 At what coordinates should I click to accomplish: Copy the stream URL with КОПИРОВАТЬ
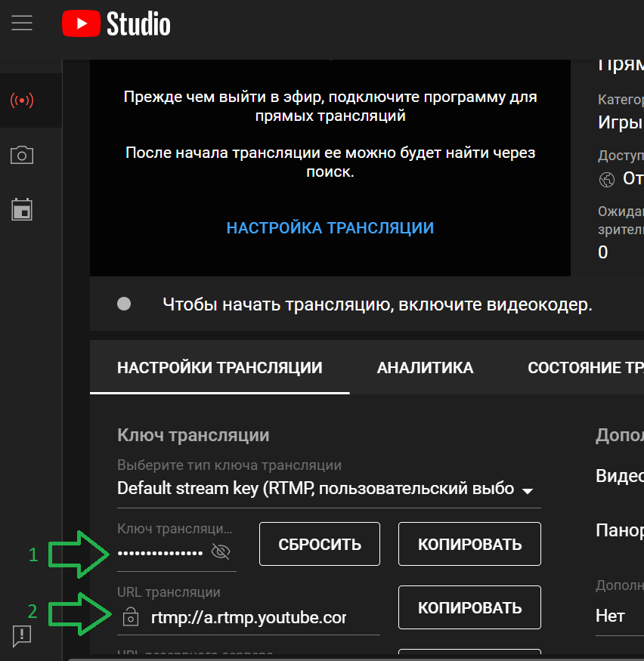point(470,607)
